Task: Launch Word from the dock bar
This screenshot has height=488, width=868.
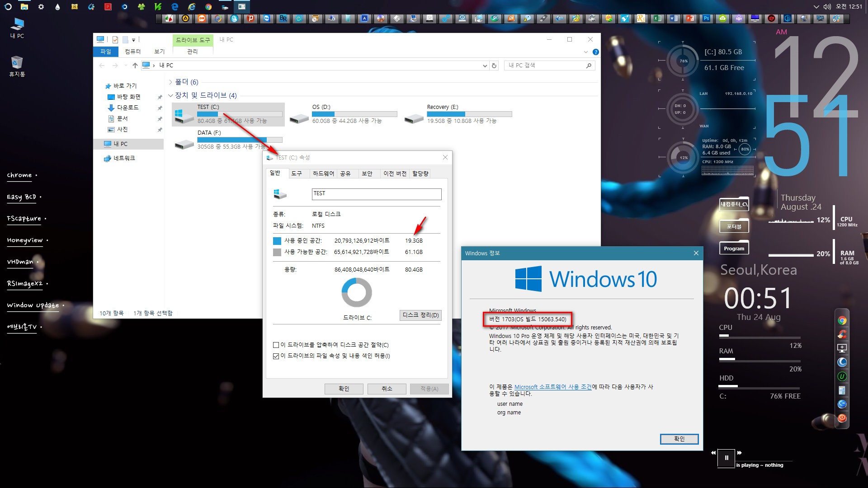Action: tap(674, 19)
